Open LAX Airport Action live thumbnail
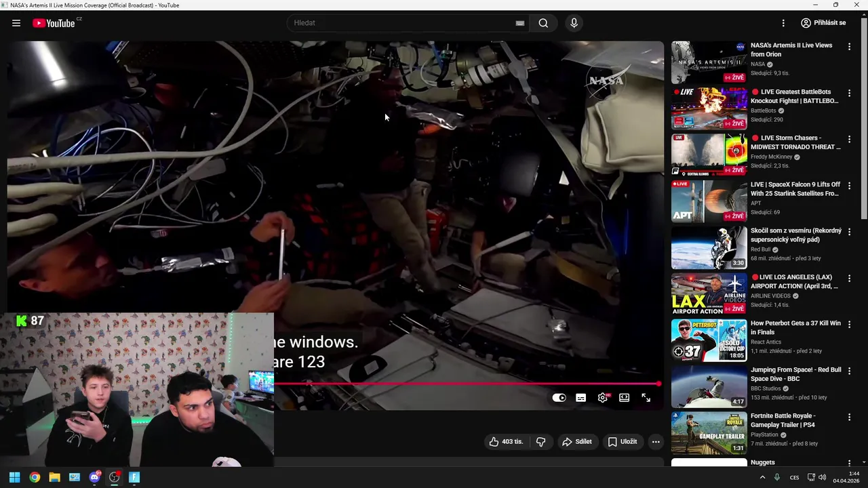Screen dimensions: 868x488 point(709,294)
